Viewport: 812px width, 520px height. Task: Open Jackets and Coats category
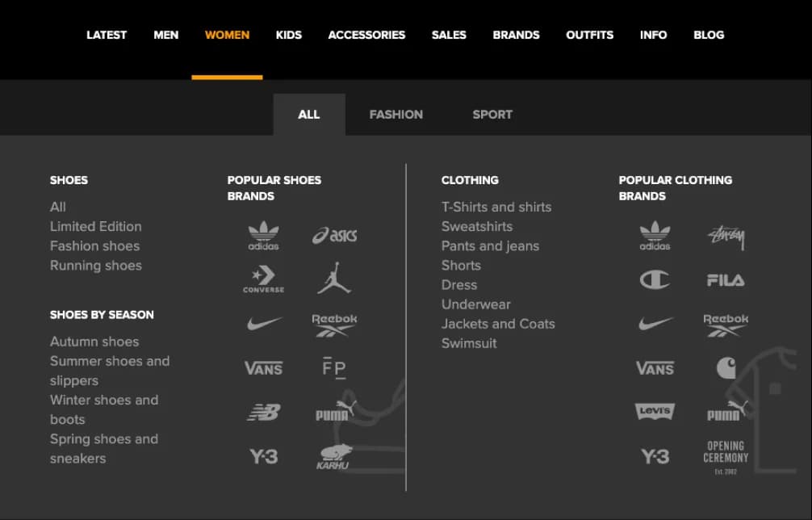click(x=498, y=324)
